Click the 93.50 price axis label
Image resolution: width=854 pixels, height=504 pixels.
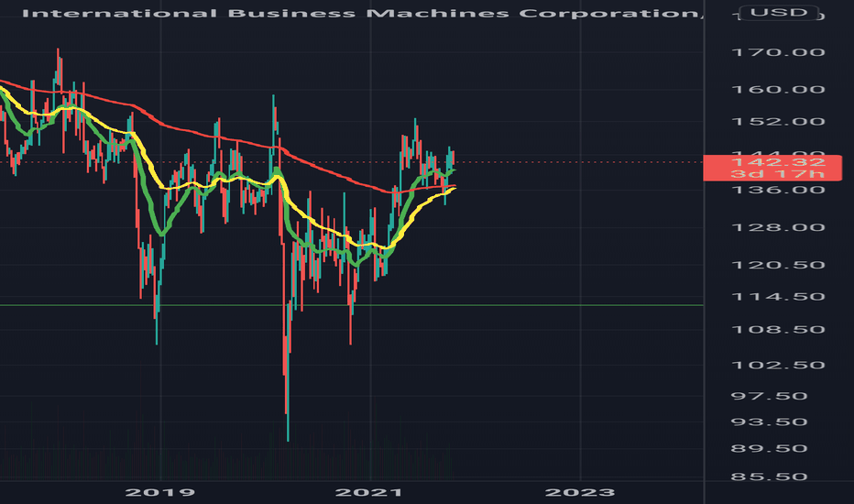769,422
